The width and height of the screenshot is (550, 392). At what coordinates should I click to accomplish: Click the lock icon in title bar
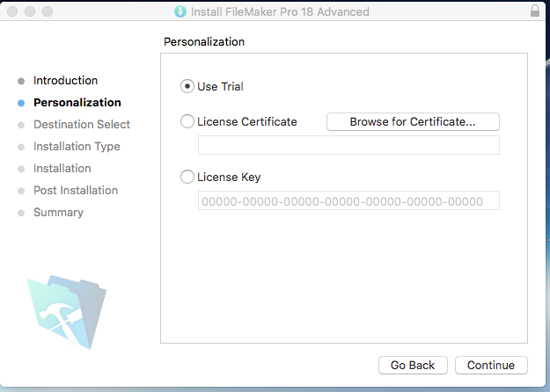click(x=535, y=11)
